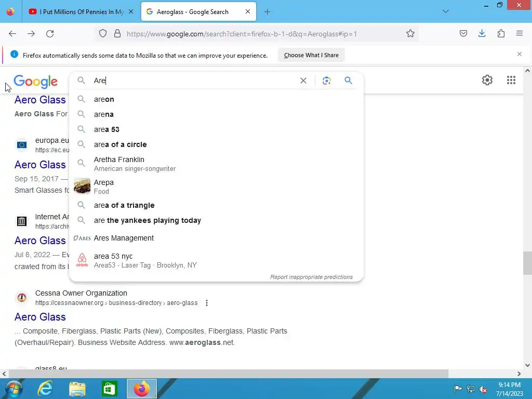Image resolution: width=532 pixels, height=399 pixels.
Task: Clear the Google search box text
Action: point(303,81)
